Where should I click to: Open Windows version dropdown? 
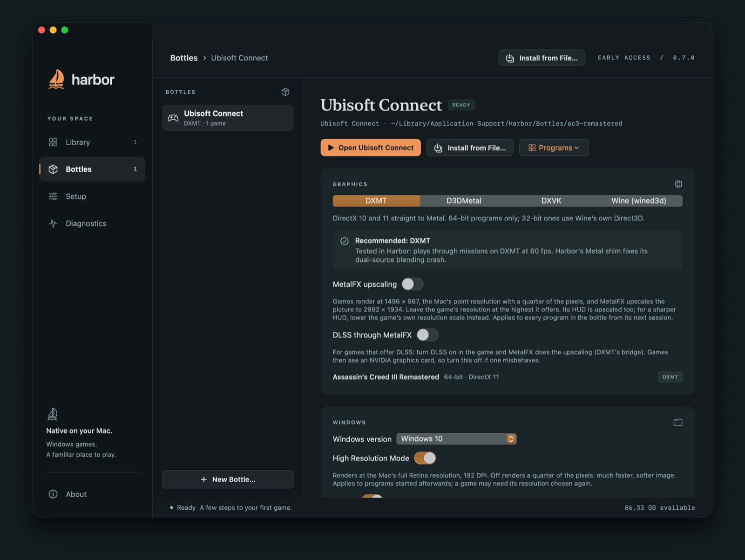click(x=456, y=439)
